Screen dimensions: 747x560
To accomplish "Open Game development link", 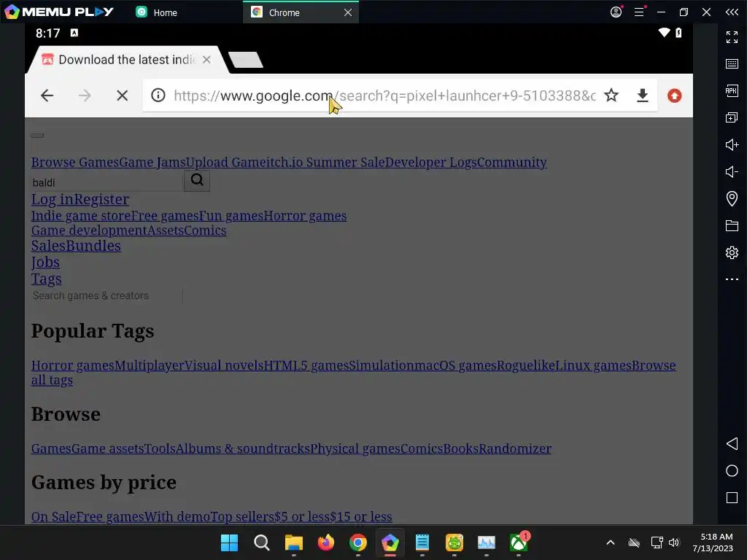I will [89, 230].
